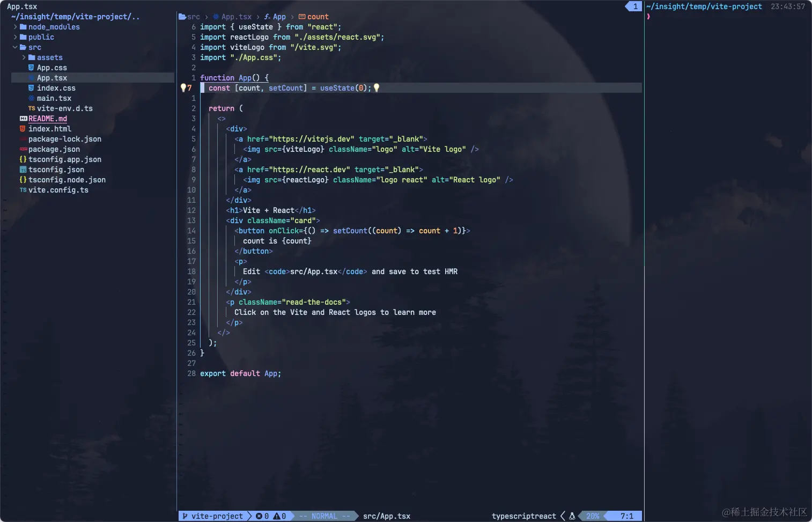Click the node_modules folder icon
The image size is (812, 522).
point(23,27)
